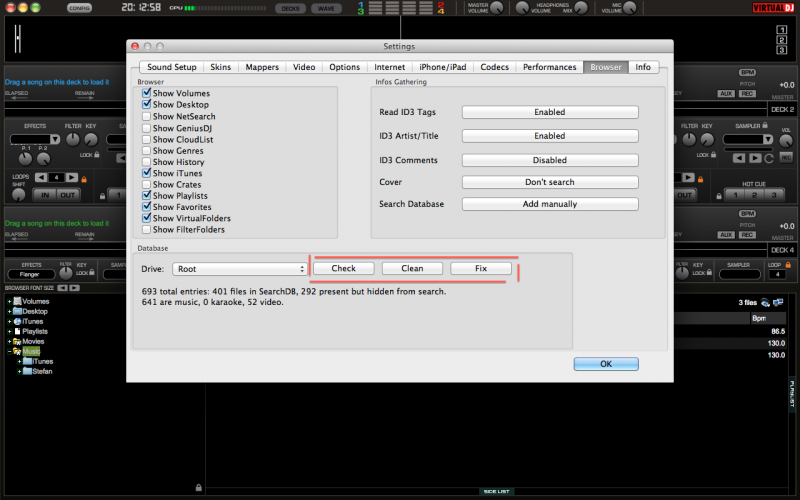800x500 pixels.
Task: Open the Read ID3 Tags Enabled dropdown
Action: tap(550, 112)
